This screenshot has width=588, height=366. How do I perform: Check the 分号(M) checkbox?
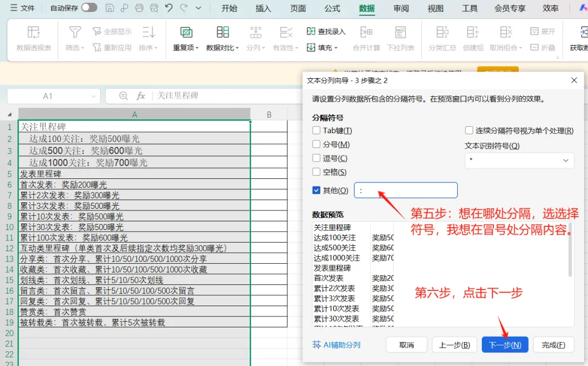point(316,144)
